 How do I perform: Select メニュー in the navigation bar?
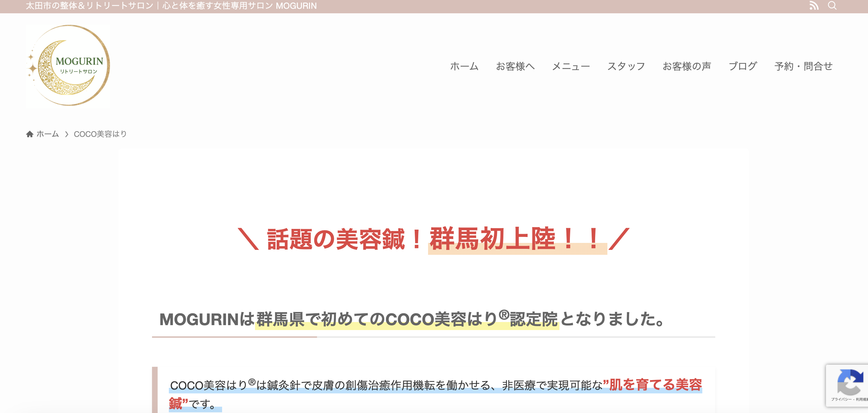click(571, 66)
